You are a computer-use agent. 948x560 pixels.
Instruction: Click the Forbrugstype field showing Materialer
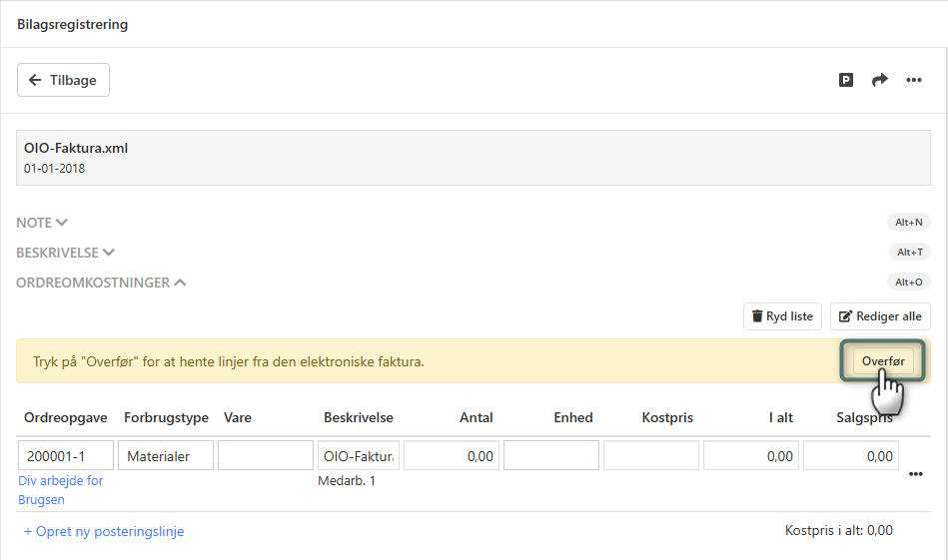tap(166, 455)
